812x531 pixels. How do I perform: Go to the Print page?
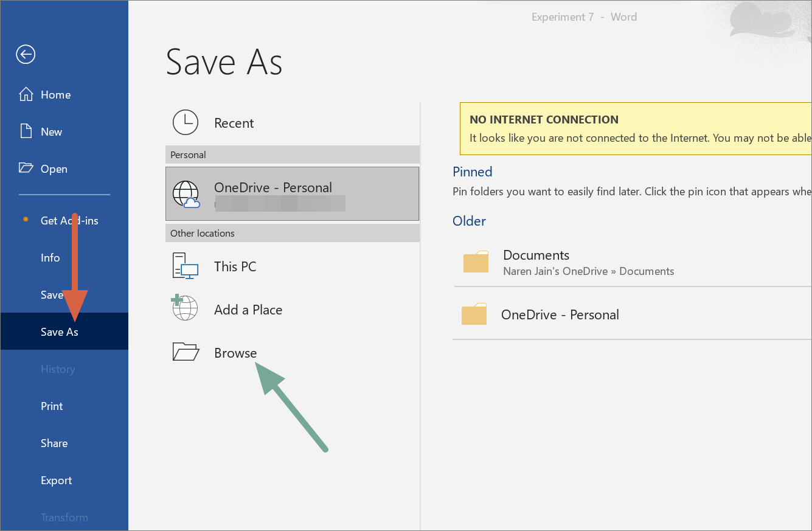[x=52, y=406]
